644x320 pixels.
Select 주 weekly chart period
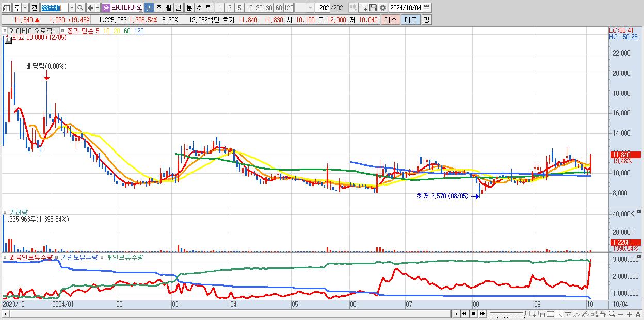click(158, 8)
